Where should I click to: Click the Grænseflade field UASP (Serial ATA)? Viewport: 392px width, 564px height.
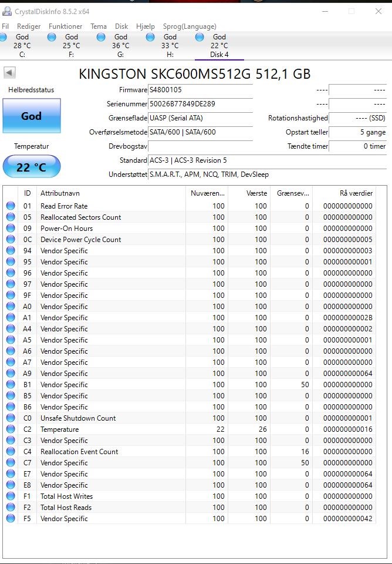[x=201, y=118]
